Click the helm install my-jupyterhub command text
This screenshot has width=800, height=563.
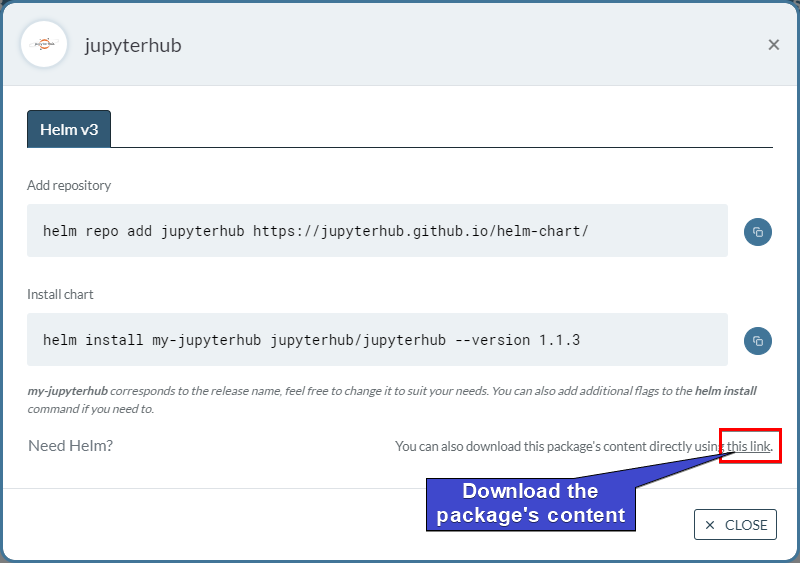(x=311, y=340)
